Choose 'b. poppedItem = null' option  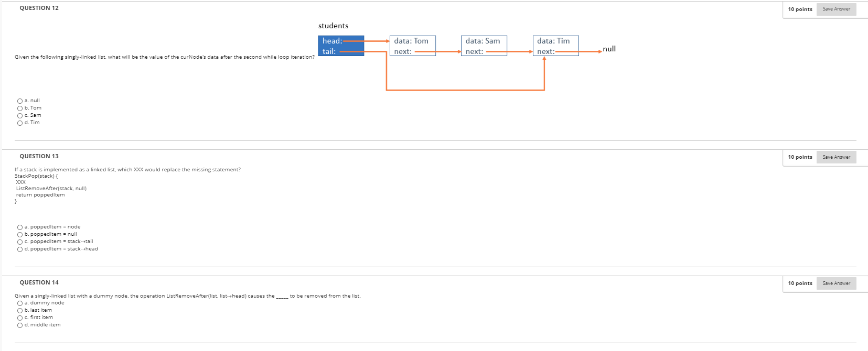click(x=20, y=235)
